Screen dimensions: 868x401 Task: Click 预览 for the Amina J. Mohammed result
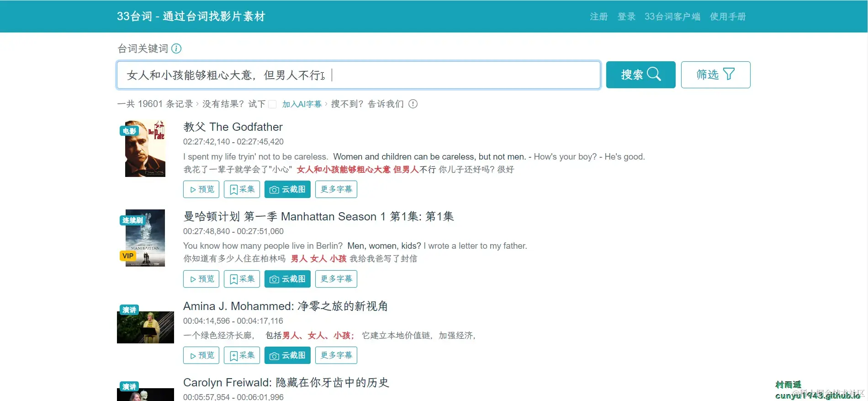(x=201, y=355)
